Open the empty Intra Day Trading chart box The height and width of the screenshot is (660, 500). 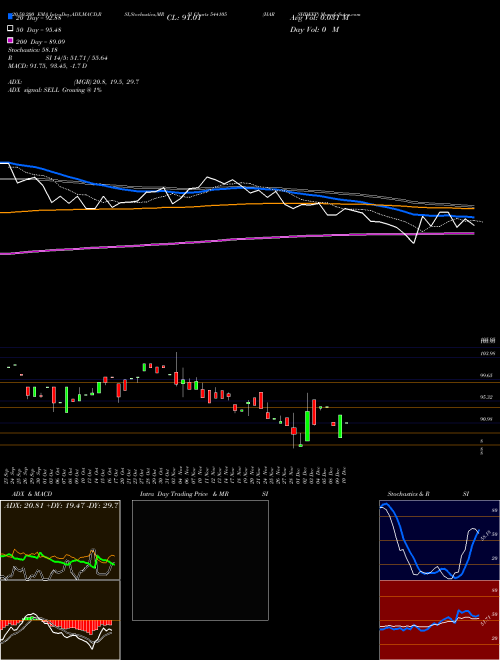tap(200, 560)
